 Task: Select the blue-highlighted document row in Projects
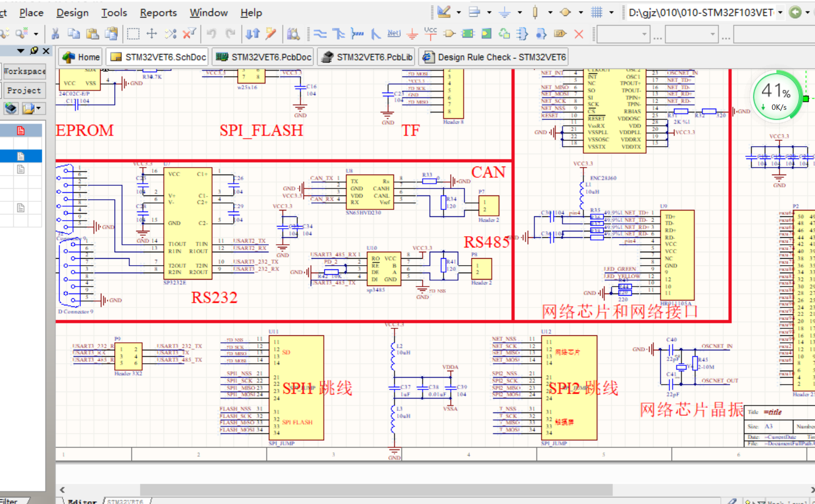tap(21, 156)
